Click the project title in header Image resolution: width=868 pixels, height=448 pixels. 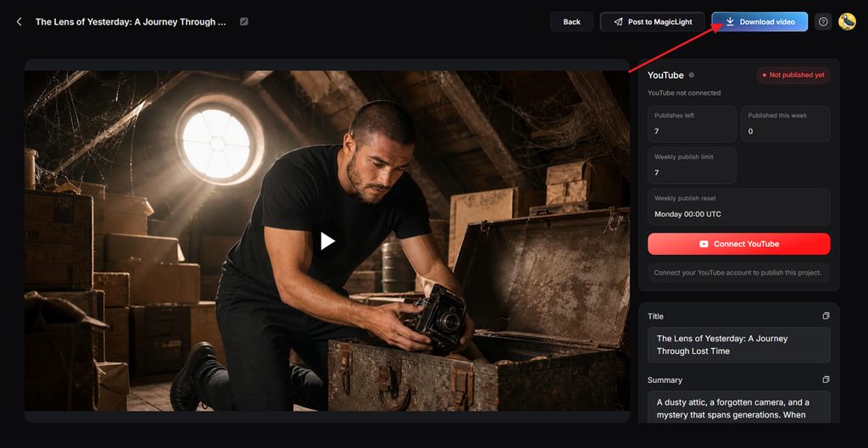pos(131,22)
